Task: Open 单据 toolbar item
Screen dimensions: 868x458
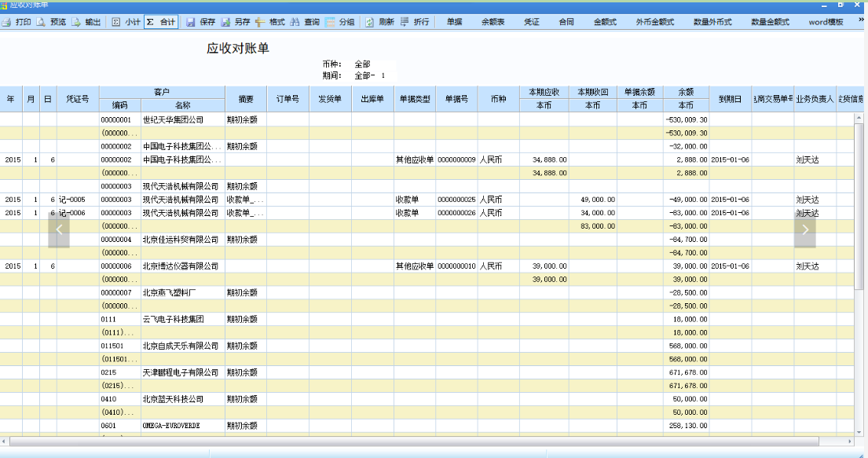Action: 455,22
